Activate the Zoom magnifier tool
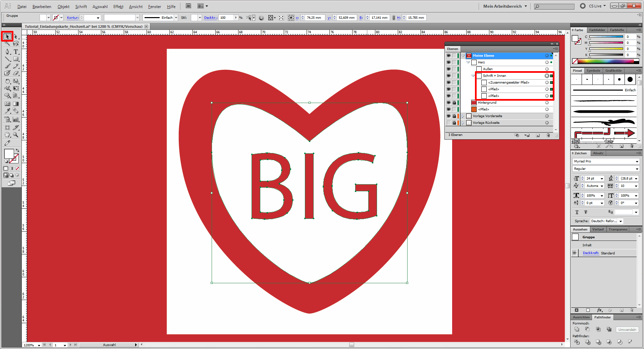Image resolution: width=644 pixels, height=349 pixels. 16,135
